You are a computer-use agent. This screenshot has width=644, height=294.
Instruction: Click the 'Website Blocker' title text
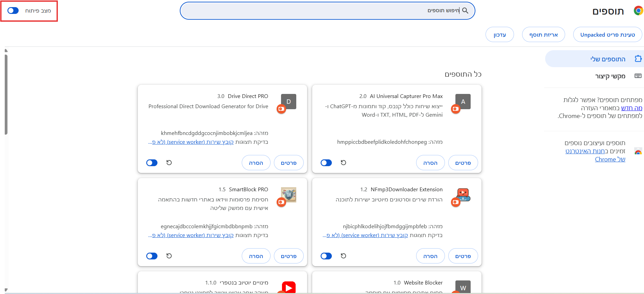(x=423, y=283)
